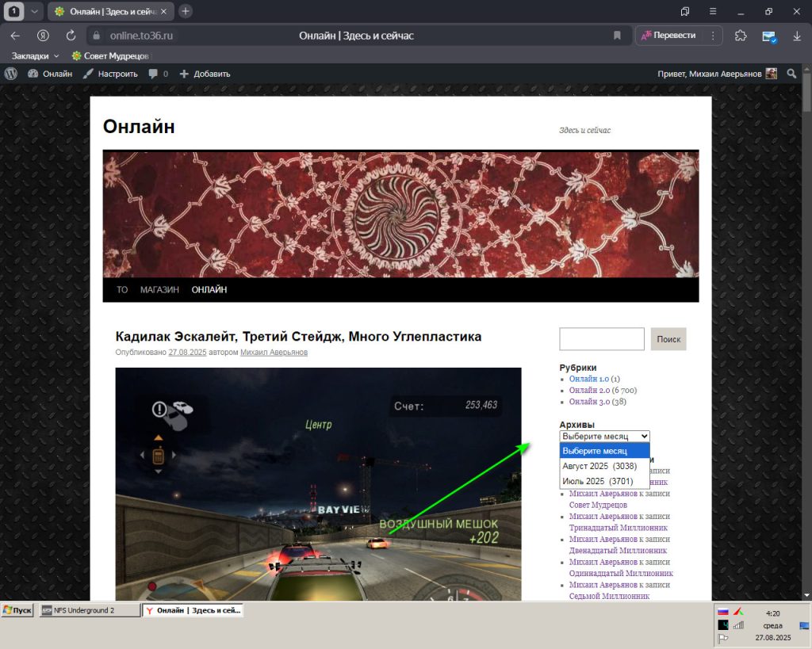Click the Поиск search button
812x649 pixels.
click(x=668, y=339)
